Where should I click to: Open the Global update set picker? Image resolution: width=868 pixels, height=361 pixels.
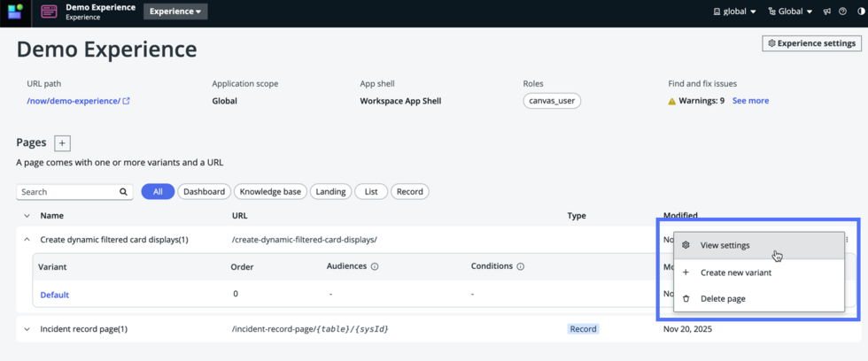(790, 11)
